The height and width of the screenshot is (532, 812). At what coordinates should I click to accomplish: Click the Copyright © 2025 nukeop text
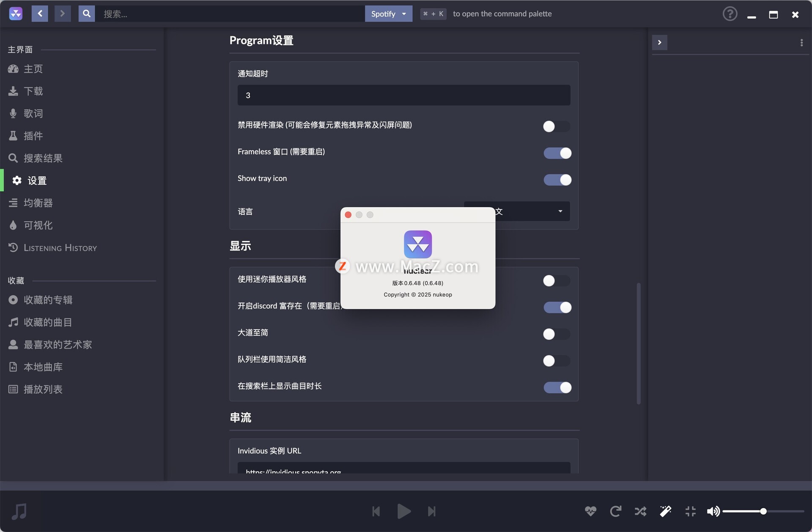pos(418,295)
